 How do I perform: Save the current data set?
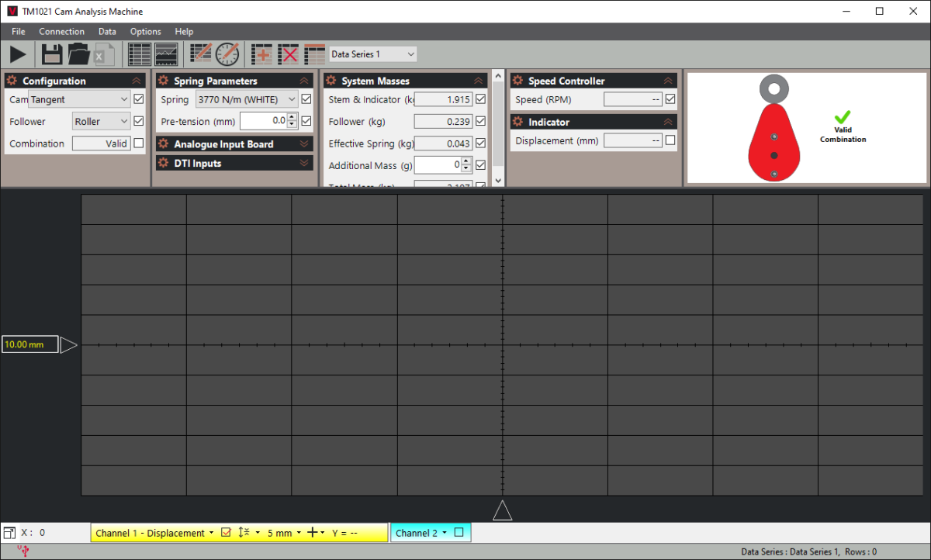pos(50,54)
